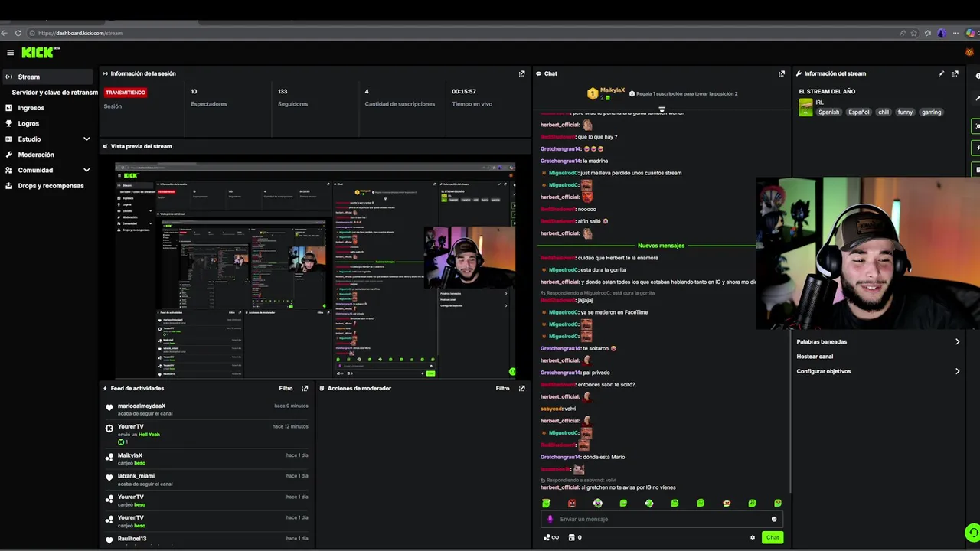This screenshot has height=551, width=980.
Task: Click the stream preview video
Action: (315, 270)
